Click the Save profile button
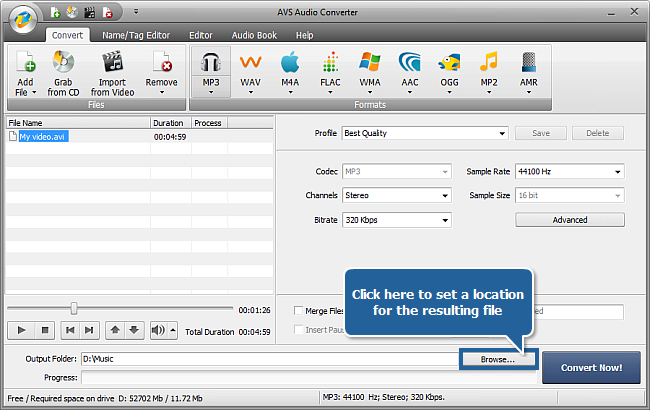 click(x=541, y=133)
